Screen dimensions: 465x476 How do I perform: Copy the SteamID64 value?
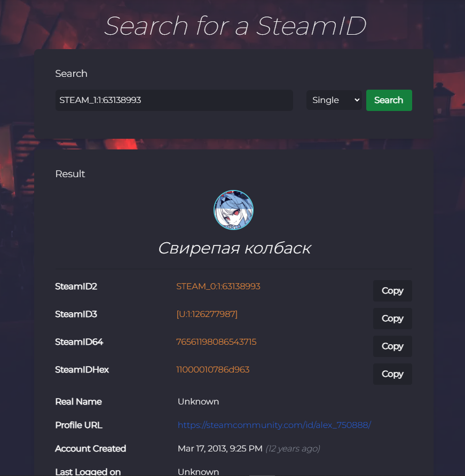(392, 346)
